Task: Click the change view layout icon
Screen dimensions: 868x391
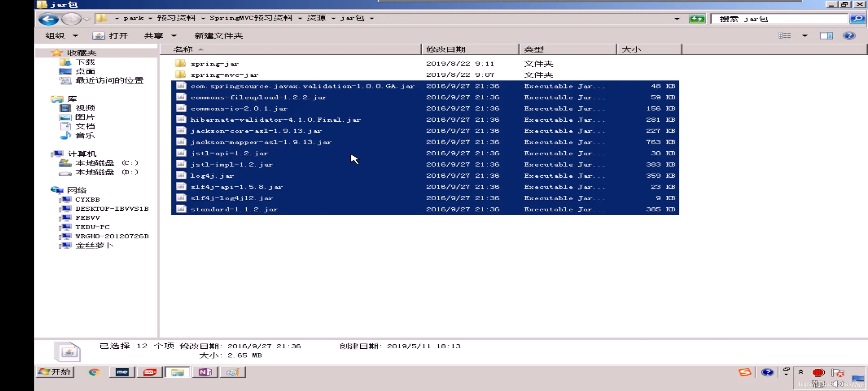Action: pos(784,35)
